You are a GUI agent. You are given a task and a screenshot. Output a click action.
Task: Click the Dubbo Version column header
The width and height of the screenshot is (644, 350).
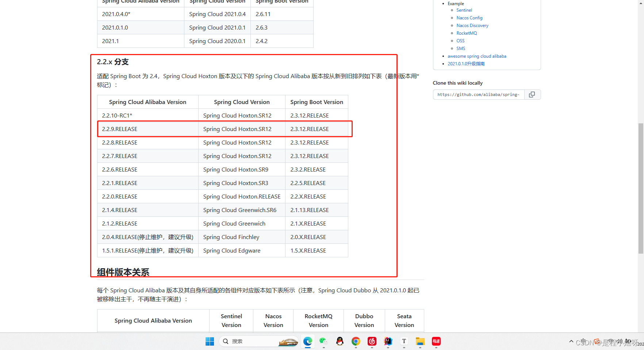[364, 321]
